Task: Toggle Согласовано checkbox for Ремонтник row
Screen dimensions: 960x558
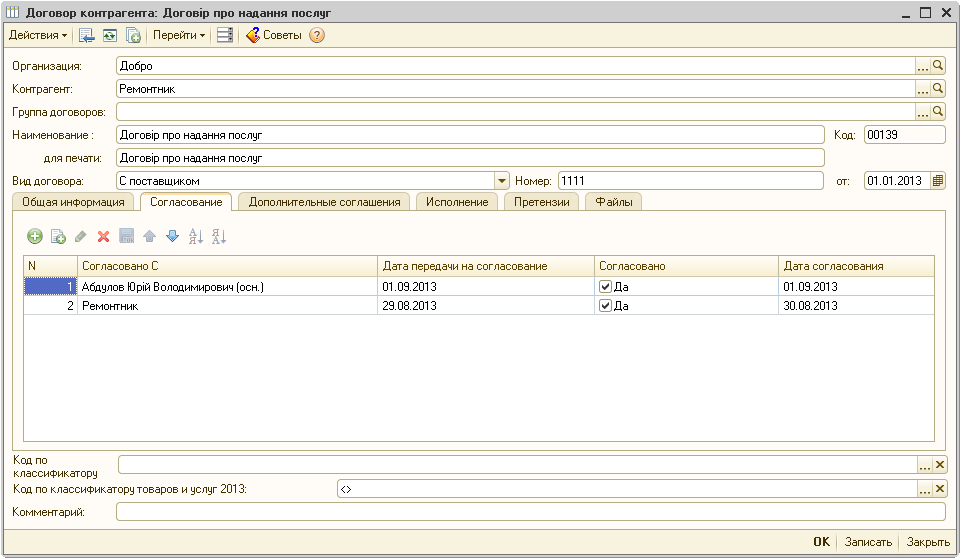Action: pyautogui.click(x=605, y=306)
